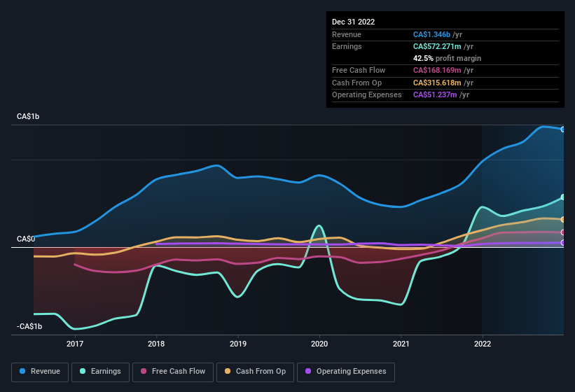Click the blue Revenue endpoint marker

tap(563, 129)
